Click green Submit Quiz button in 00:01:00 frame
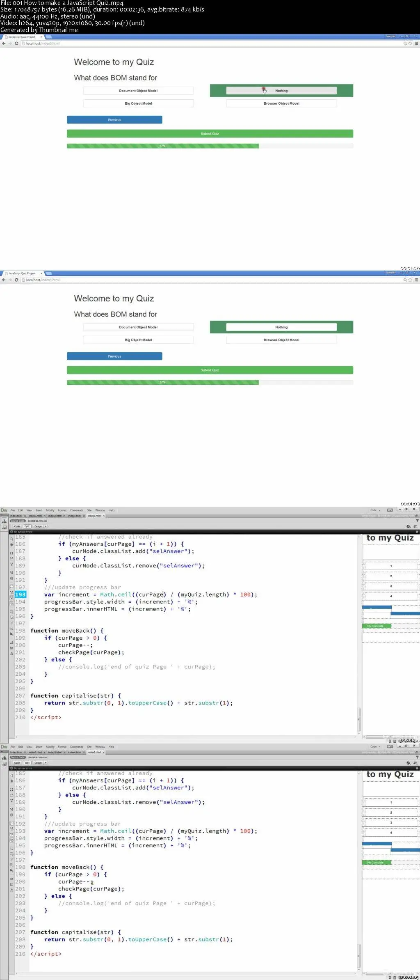 point(210,133)
